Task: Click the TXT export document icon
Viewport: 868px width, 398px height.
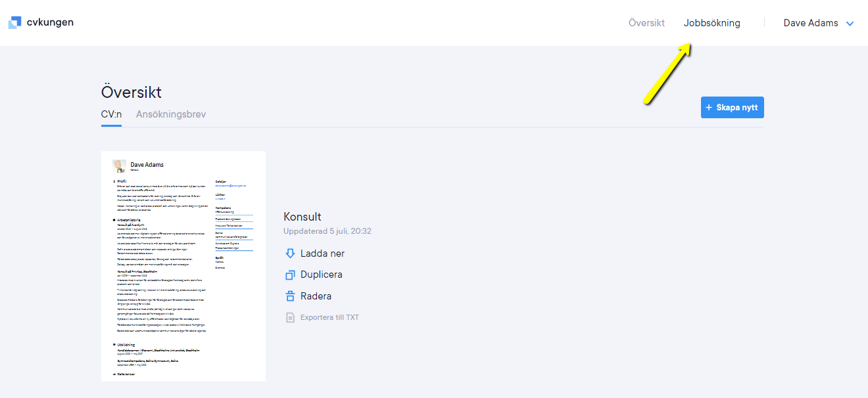Action: [x=290, y=317]
